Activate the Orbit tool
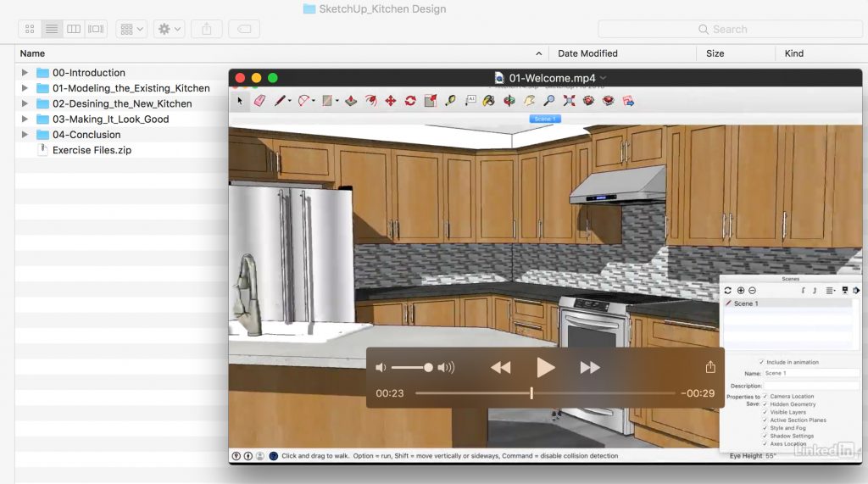Image resolution: width=868 pixels, height=484 pixels. [x=509, y=101]
